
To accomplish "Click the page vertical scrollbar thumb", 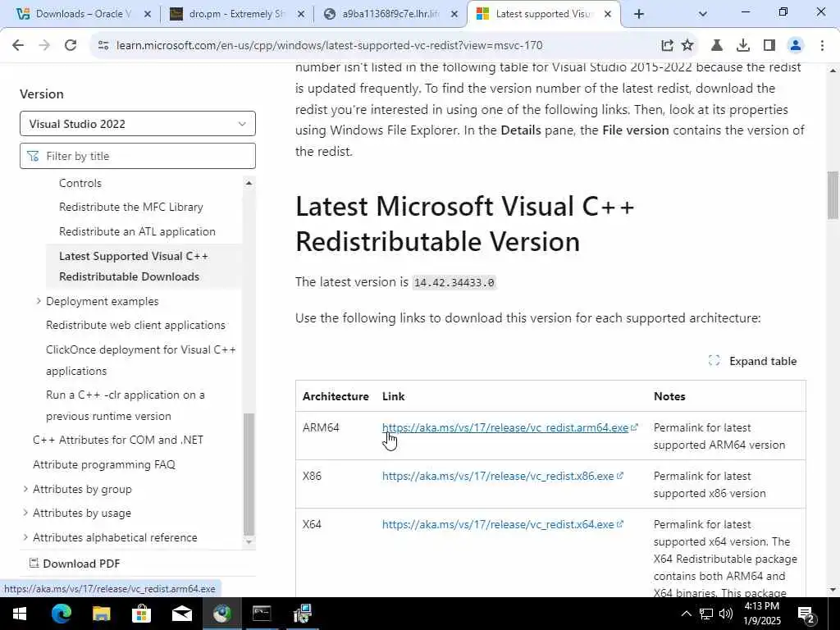I will 833,195.
